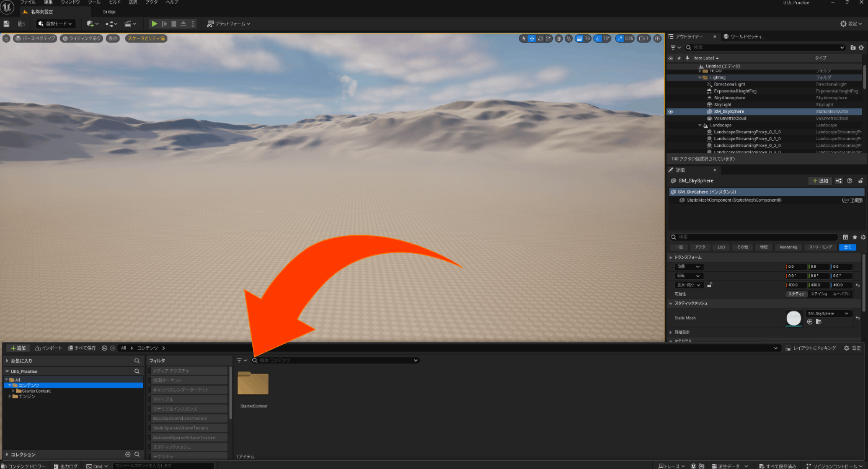Screen dimensions: 868x469
Task: Open the ウィンドウ menu
Action: click(70, 2)
